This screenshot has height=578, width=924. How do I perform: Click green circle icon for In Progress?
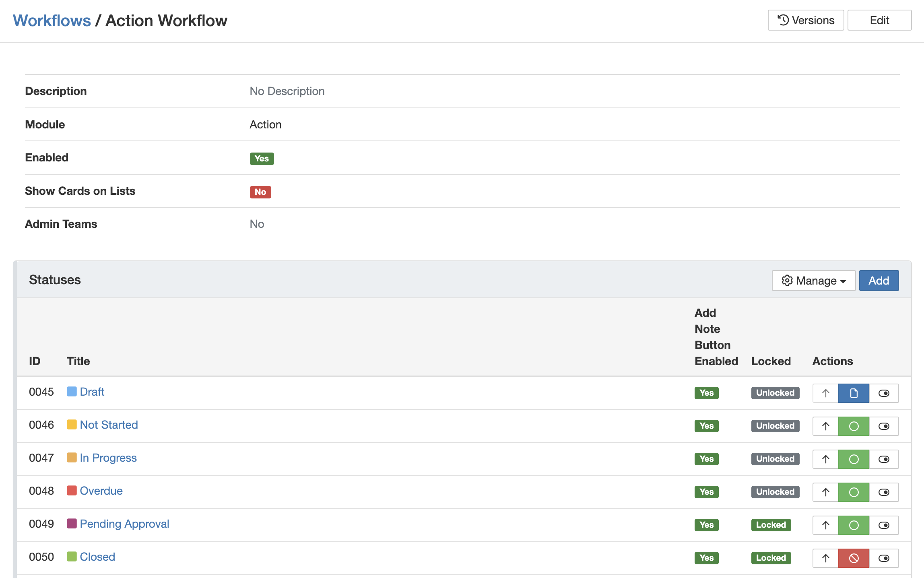pos(853,459)
